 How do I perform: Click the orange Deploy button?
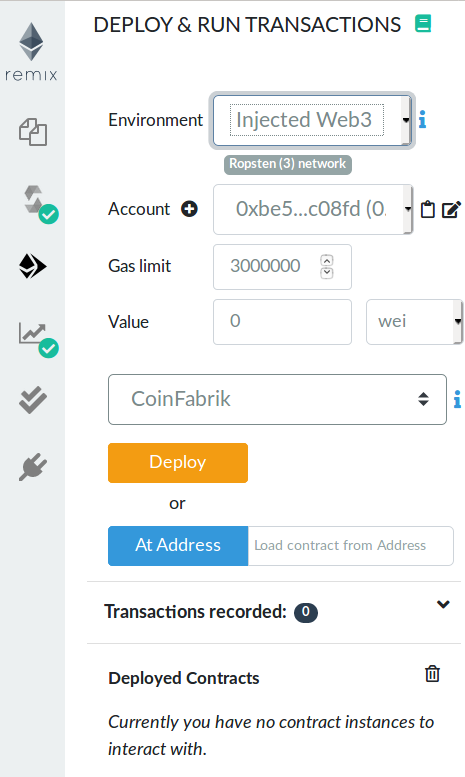[x=178, y=463]
